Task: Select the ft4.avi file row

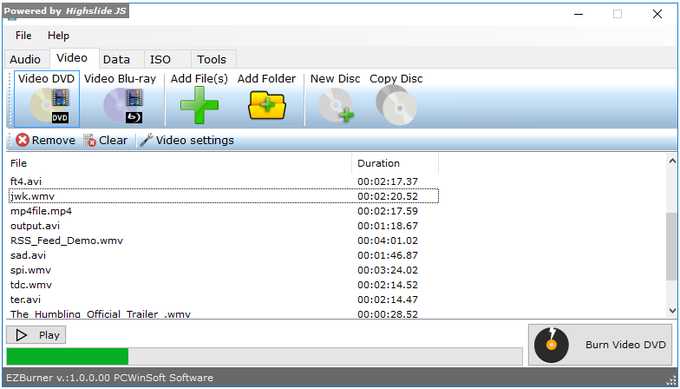Action: 223,181
